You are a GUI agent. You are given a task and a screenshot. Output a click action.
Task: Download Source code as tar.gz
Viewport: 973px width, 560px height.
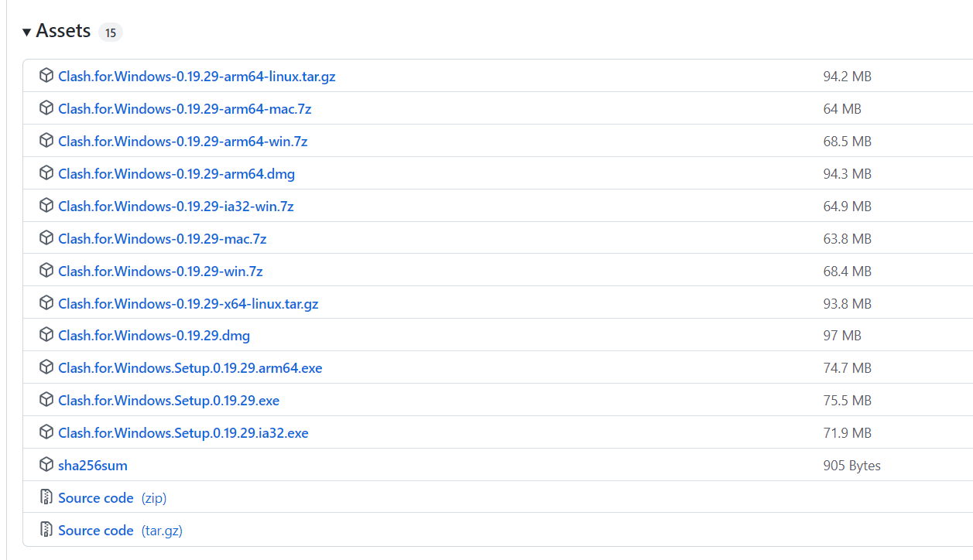tap(96, 531)
